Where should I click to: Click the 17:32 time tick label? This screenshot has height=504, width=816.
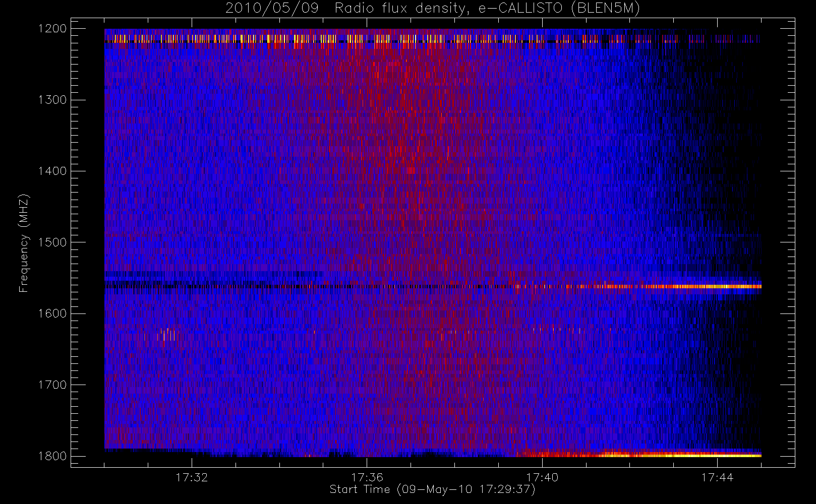coord(192,477)
